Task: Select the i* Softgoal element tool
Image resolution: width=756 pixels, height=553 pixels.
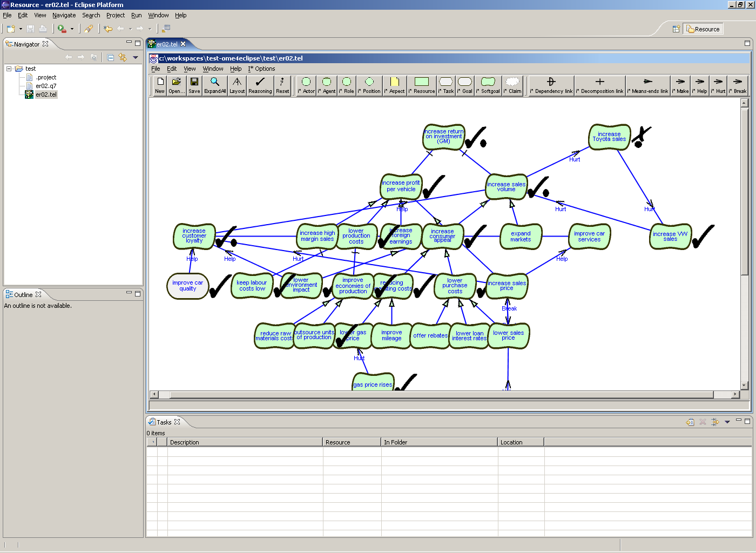Action: [x=487, y=85]
